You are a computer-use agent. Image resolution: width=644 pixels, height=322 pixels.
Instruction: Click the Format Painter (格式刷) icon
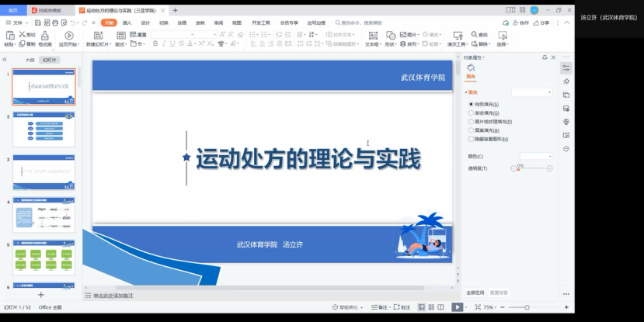[45, 36]
